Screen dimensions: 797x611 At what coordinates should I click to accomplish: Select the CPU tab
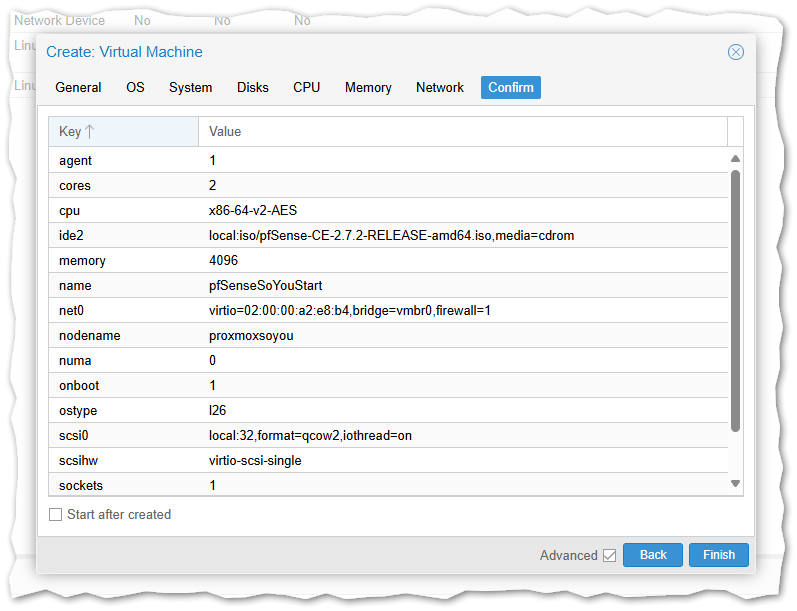pyautogui.click(x=307, y=88)
